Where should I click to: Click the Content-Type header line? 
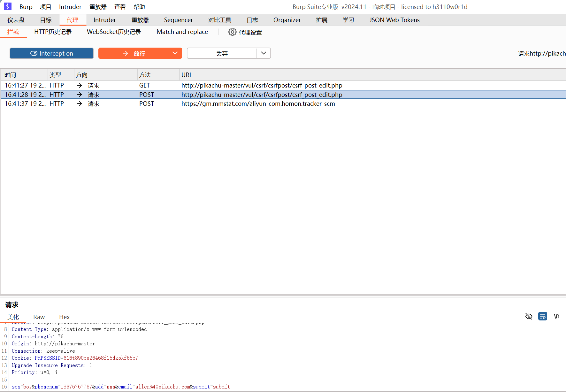click(79, 329)
